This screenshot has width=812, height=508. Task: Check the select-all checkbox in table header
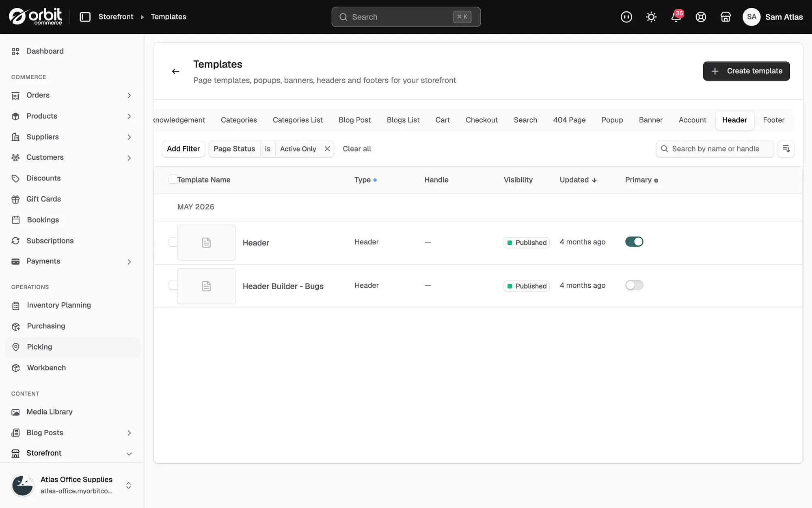[x=173, y=179]
